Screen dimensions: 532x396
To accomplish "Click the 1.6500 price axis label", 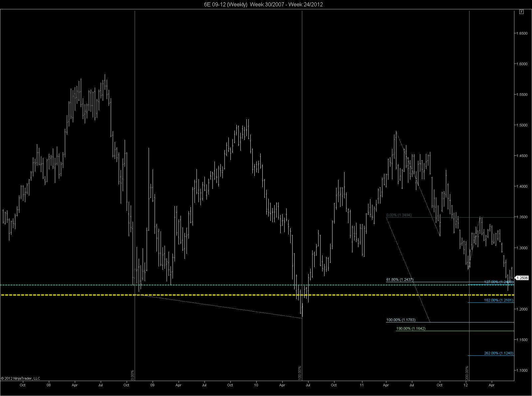I will click(522, 33).
